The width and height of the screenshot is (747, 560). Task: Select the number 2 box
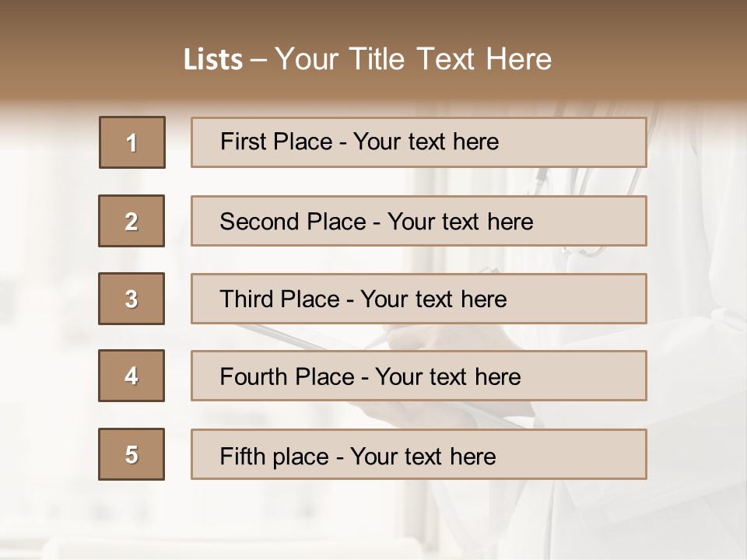coord(132,221)
